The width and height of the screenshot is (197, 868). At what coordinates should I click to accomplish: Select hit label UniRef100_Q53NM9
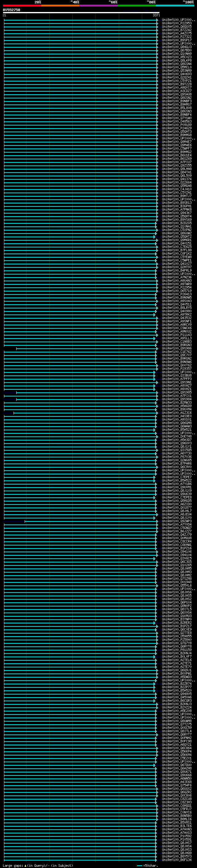point(177,71)
